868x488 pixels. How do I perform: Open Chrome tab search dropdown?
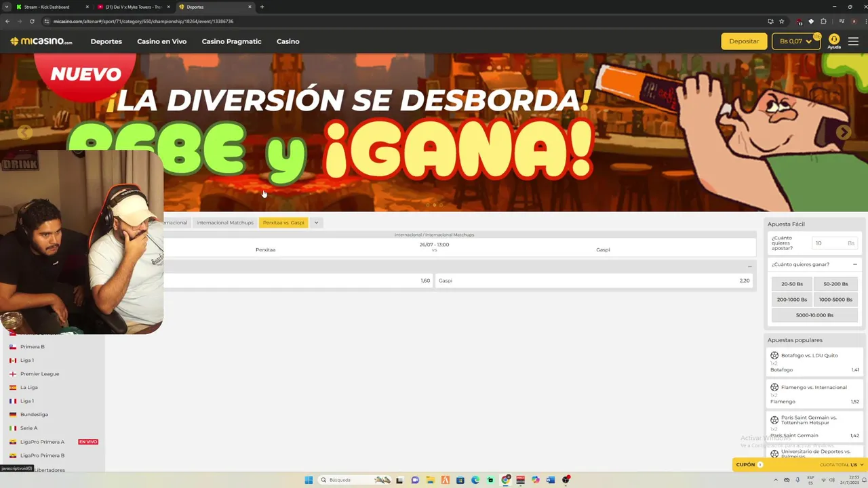(7, 7)
